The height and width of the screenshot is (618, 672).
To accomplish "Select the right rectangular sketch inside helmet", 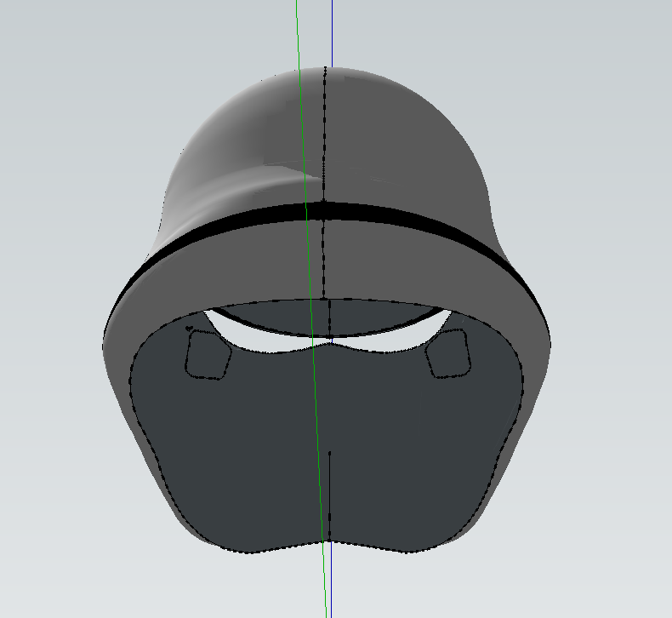I will [x=448, y=354].
